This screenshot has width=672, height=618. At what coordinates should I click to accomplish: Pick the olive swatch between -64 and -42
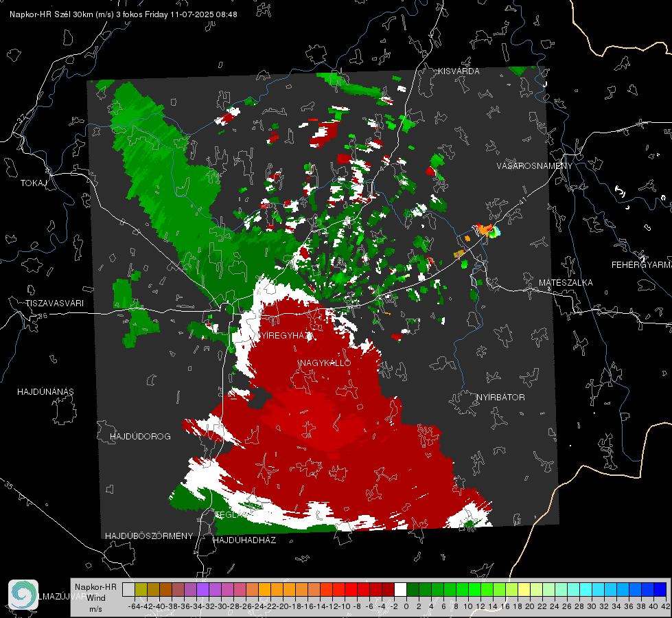141,589
